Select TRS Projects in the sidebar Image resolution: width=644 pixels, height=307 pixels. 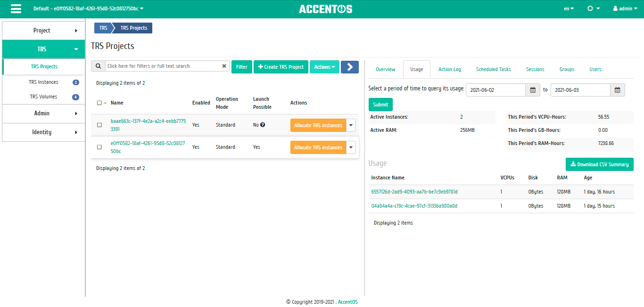tap(44, 67)
